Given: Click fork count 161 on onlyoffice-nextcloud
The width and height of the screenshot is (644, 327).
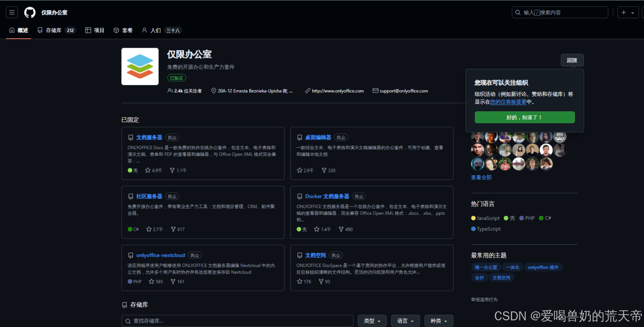Looking at the screenshot, I should pyautogui.click(x=177, y=282).
